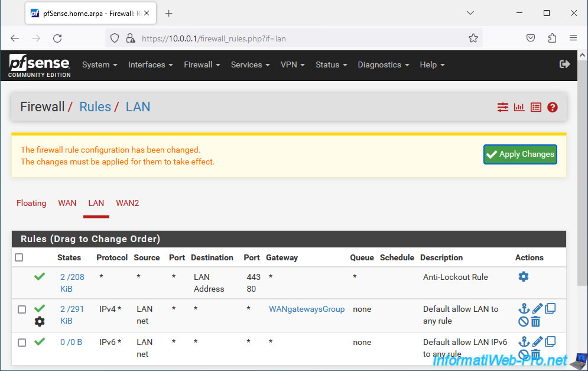
Task: Click the Firefox reload button
Action: pyautogui.click(x=57, y=38)
